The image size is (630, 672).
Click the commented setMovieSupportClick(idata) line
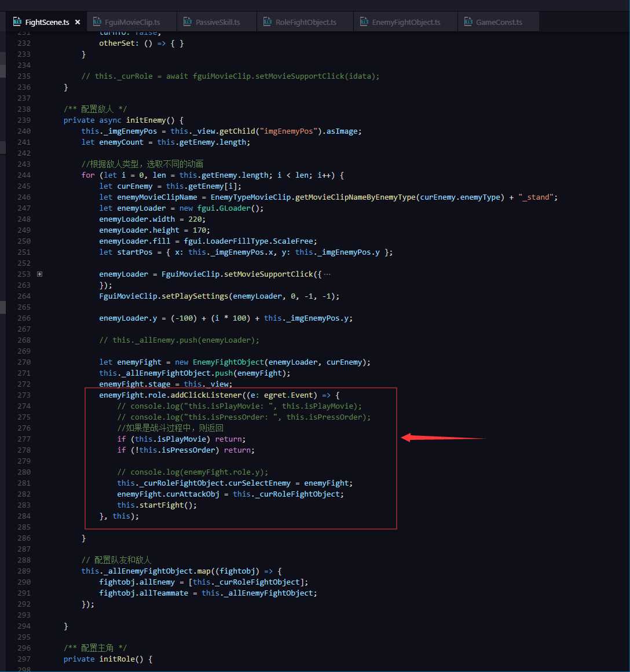(x=230, y=76)
